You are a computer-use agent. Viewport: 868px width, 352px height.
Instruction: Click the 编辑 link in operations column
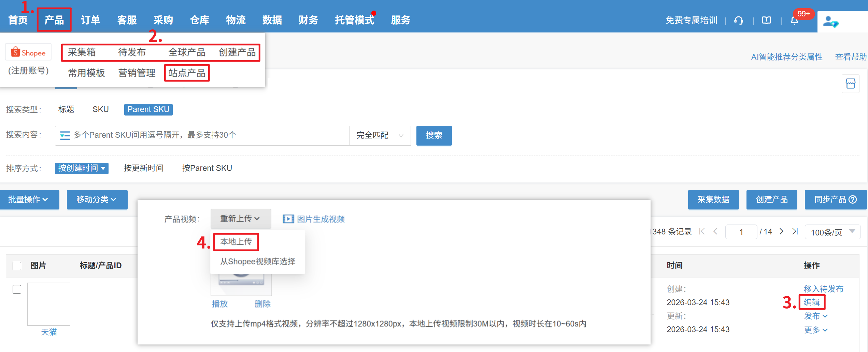coord(811,302)
